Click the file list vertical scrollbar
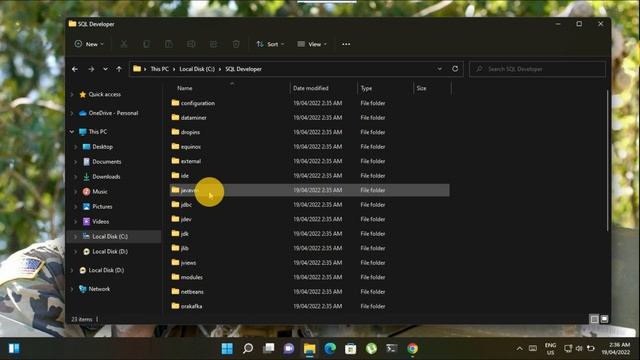This screenshot has height=360, width=640. 608,161
